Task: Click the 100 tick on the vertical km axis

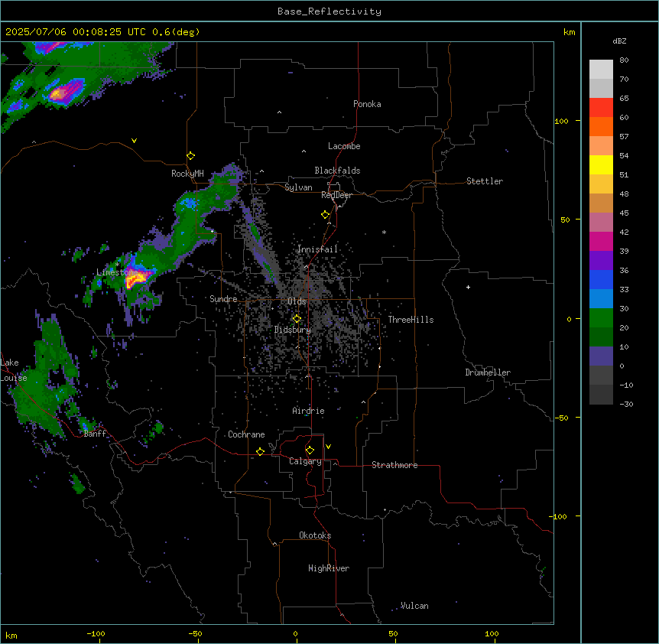Action: 561,121
